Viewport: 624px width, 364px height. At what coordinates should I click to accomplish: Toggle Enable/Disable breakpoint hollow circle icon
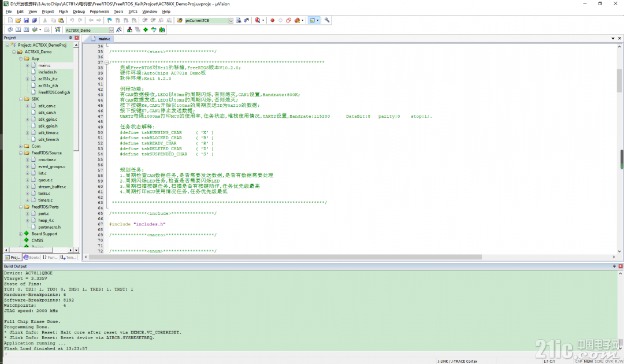pyautogui.click(x=281, y=20)
